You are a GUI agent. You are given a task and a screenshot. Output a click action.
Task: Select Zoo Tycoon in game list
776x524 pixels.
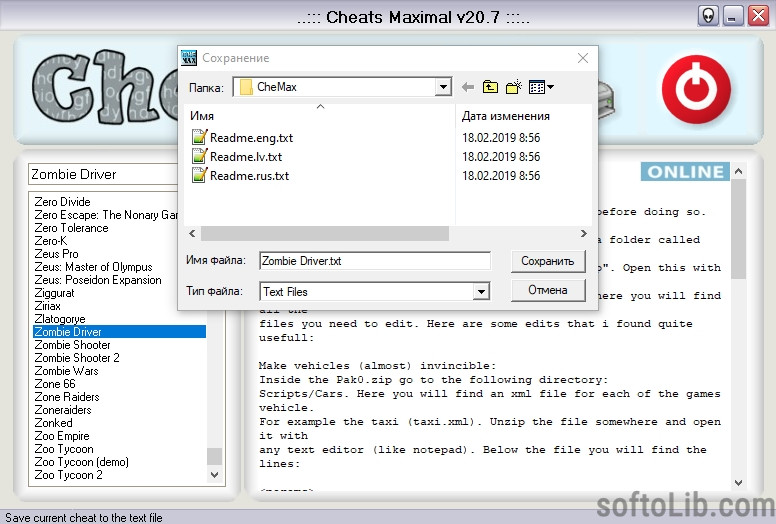click(x=64, y=449)
